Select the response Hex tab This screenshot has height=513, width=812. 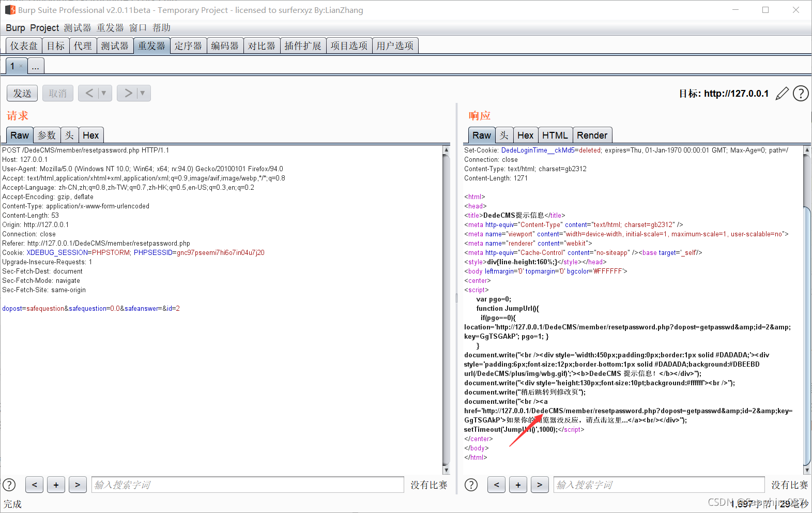click(525, 135)
